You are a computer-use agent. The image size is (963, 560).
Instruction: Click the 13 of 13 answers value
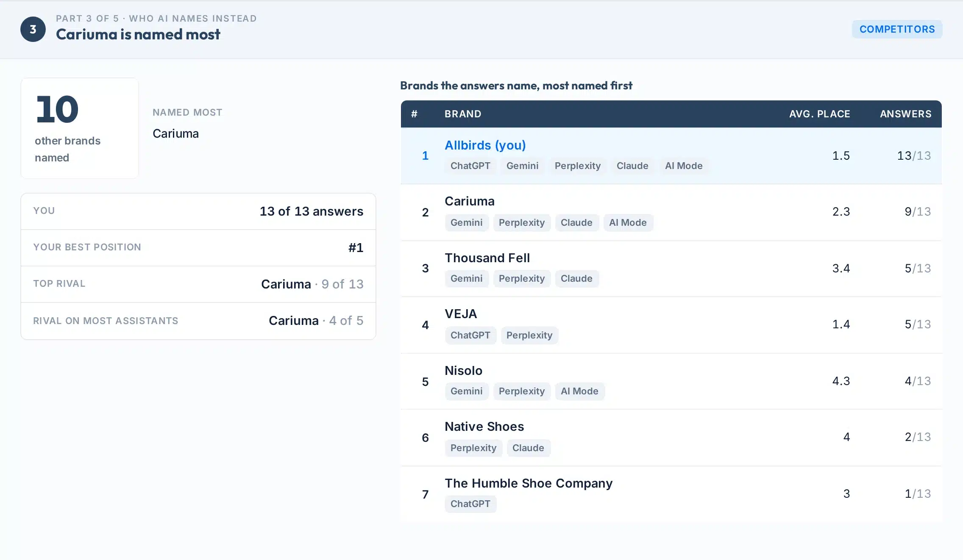pyautogui.click(x=312, y=211)
